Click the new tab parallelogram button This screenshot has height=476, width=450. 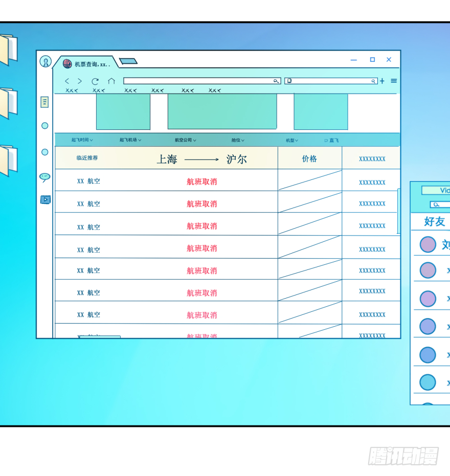point(128,61)
